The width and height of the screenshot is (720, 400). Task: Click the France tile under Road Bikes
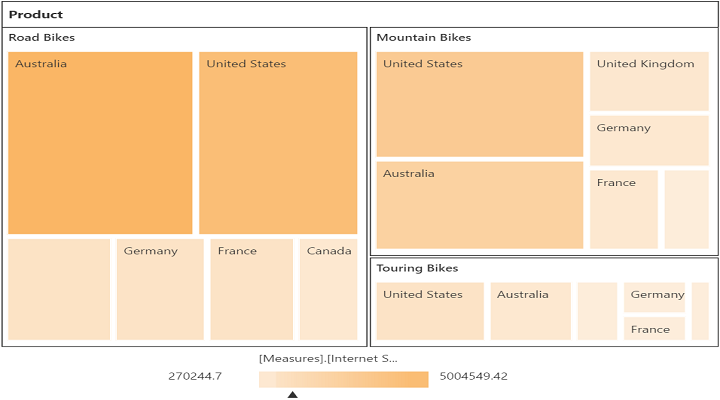click(252, 289)
